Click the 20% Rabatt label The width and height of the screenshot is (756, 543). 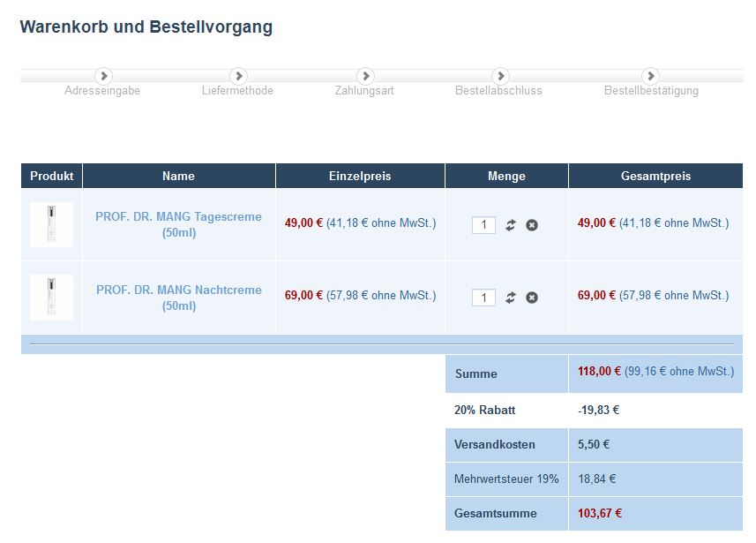pyautogui.click(x=484, y=410)
